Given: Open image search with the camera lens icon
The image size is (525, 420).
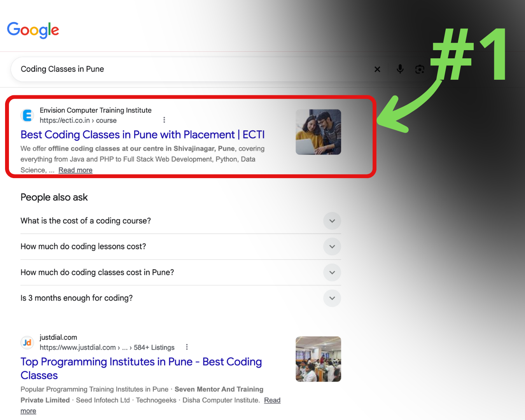Looking at the screenshot, I should click(420, 69).
